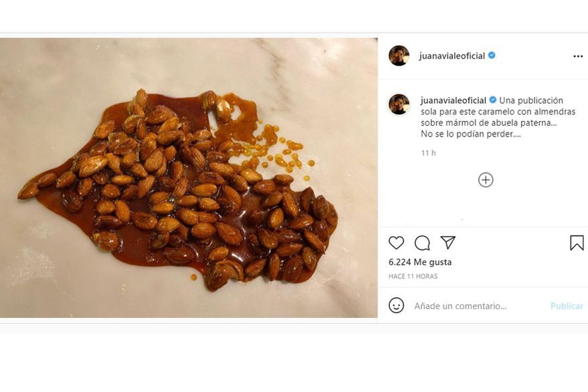Click the verified badge in post header
This screenshot has height=392, width=588.
pos(492,56)
